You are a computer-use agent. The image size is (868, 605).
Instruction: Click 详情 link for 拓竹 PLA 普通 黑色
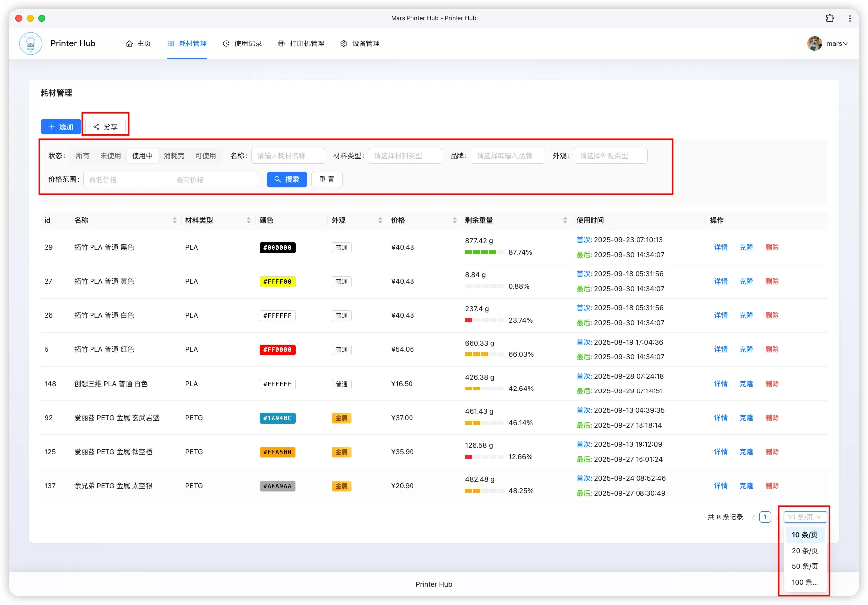click(x=721, y=247)
